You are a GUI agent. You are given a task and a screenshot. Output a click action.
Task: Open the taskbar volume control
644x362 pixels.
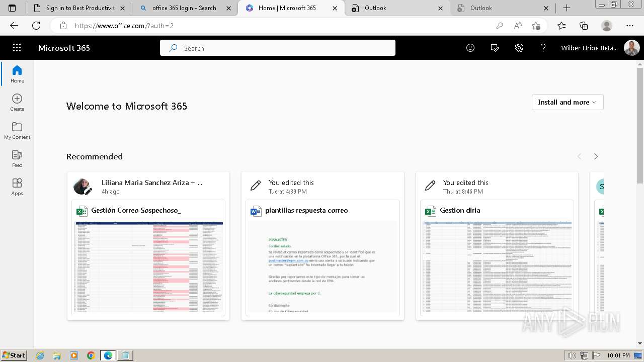[x=572, y=355]
